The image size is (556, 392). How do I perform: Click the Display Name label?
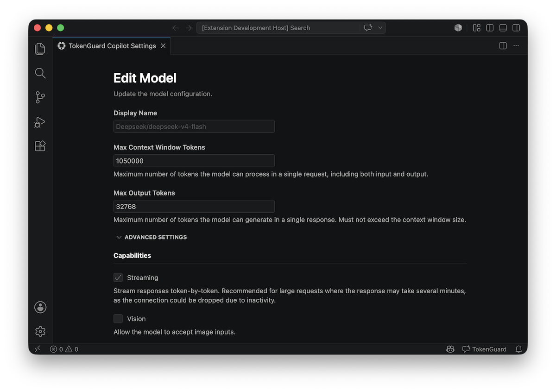[135, 113]
